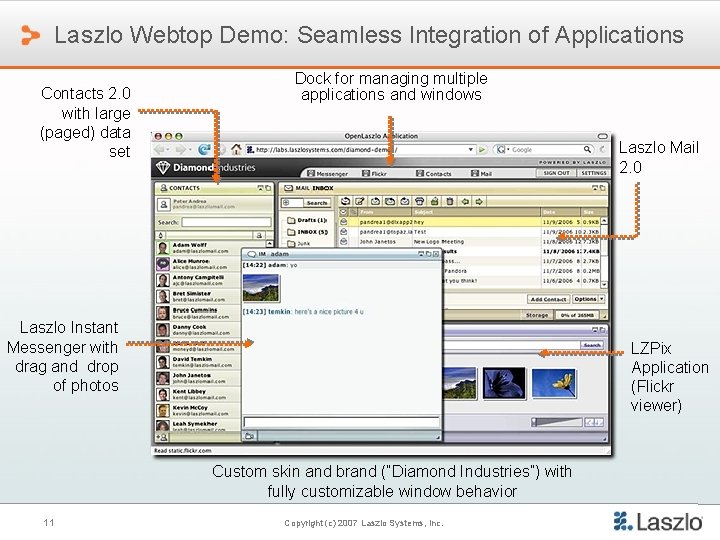Sort mail by the Subject column header
720x540 pixels.
coord(476,212)
